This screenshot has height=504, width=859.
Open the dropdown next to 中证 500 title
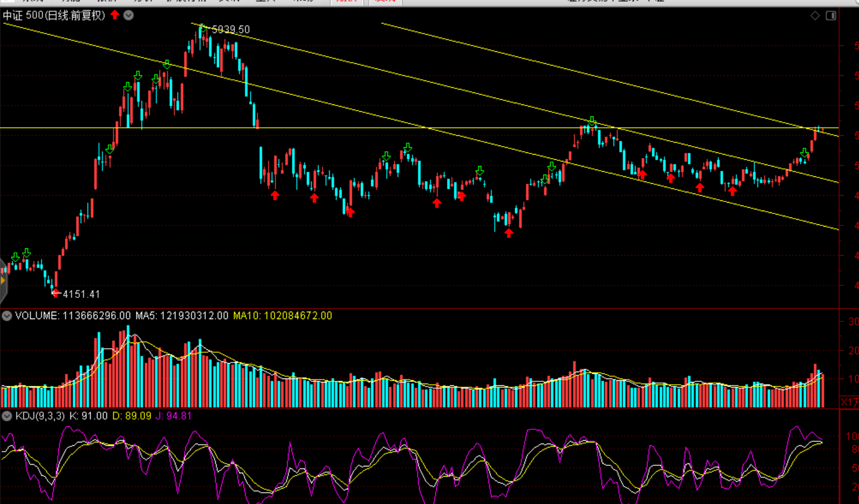(x=129, y=15)
